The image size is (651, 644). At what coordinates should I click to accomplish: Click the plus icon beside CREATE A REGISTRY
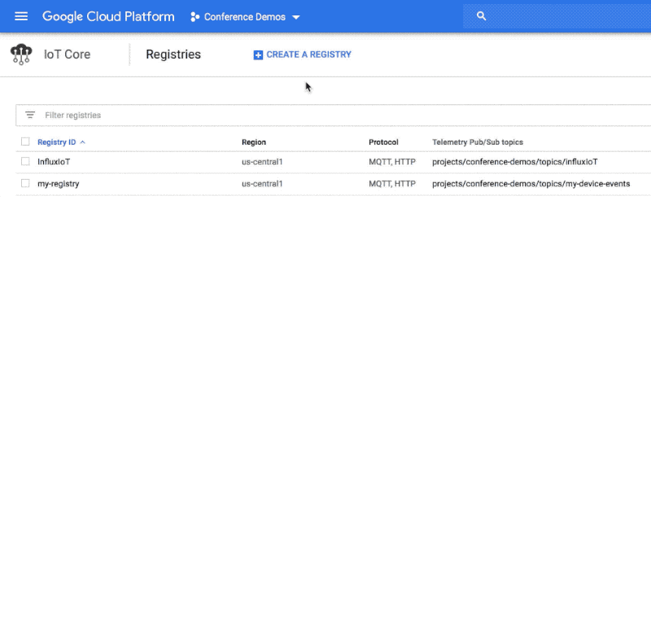click(x=258, y=54)
